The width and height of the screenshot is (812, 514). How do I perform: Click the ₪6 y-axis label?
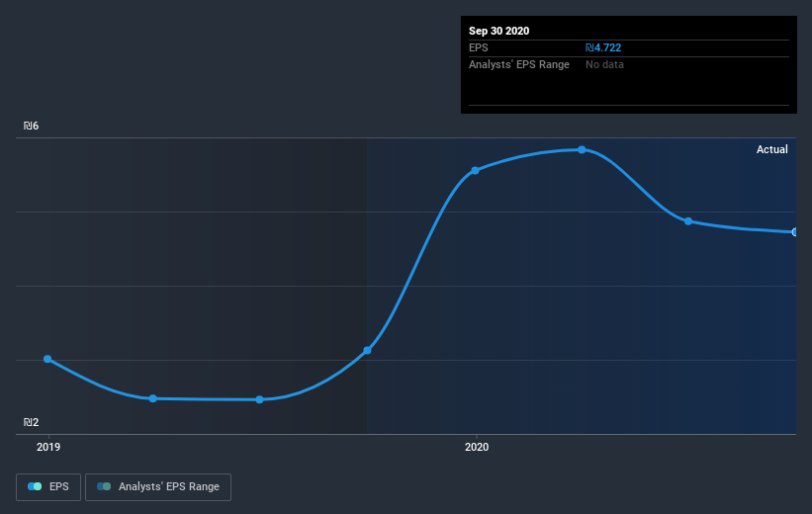(x=31, y=126)
